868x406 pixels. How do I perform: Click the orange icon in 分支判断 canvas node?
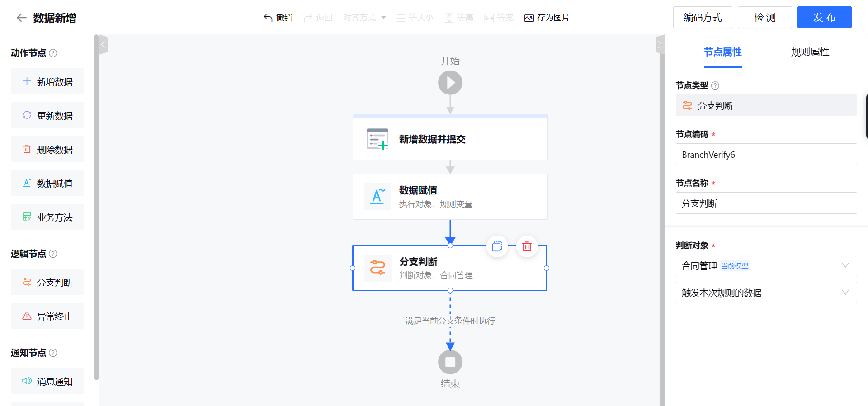pos(377,268)
